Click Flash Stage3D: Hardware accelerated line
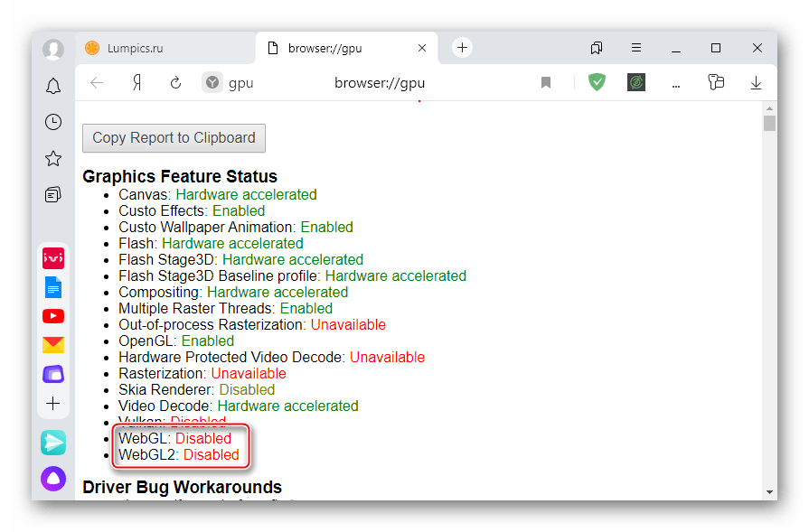Screen dimensions: 809x532 click(241, 260)
